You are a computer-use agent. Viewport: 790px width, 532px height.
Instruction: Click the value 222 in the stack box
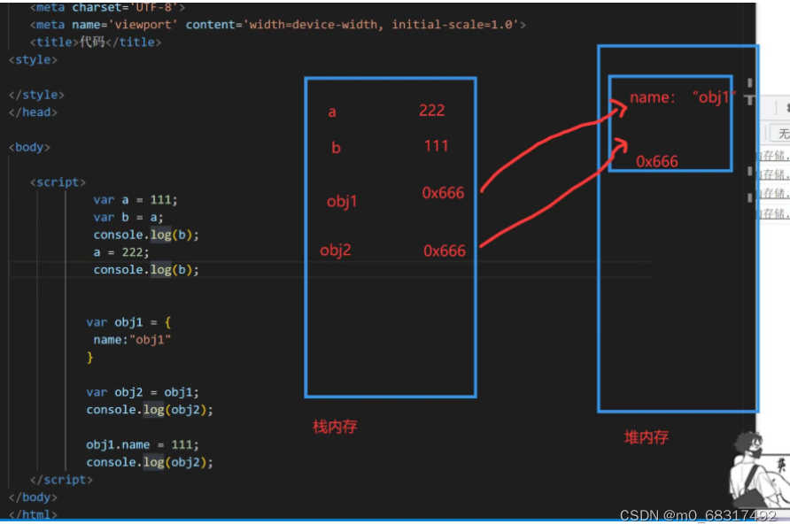(x=433, y=110)
